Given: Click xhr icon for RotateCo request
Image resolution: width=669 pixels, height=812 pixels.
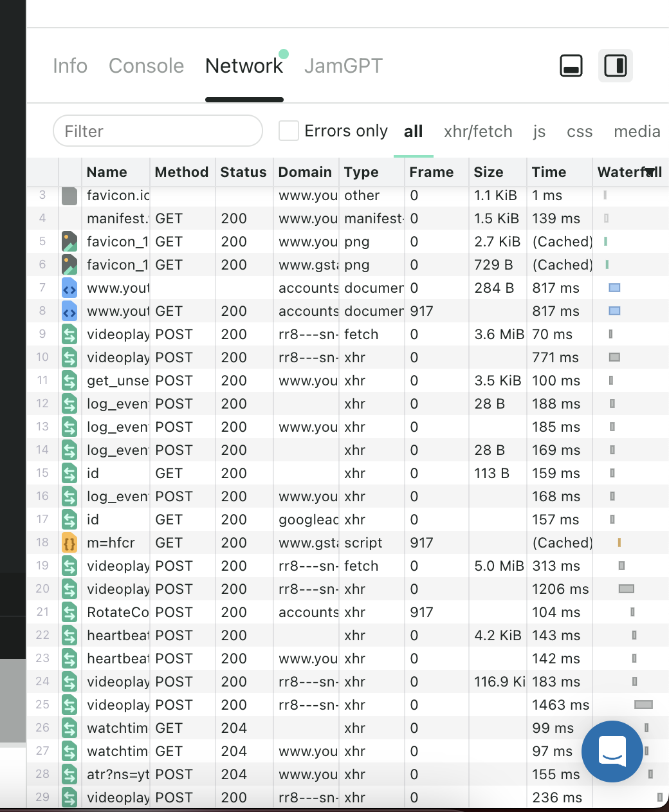Looking at the screenshot, I should (x=69, y=613).
